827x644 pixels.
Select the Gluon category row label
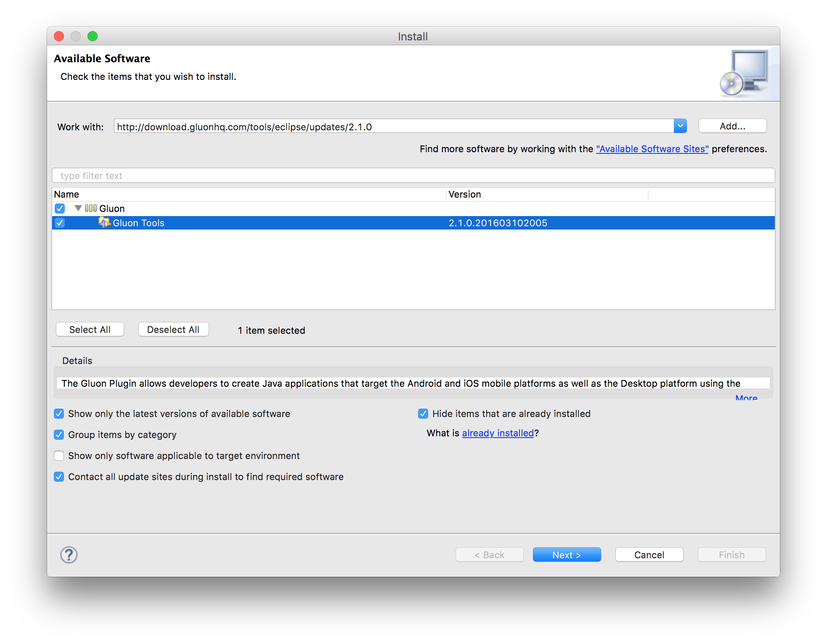[112, 209]
